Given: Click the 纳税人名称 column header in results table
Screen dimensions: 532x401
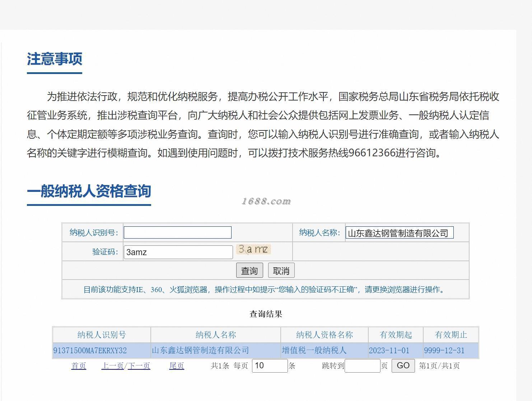Looking at the screenshot, I should pyautogui.click(x=215, y=335).
